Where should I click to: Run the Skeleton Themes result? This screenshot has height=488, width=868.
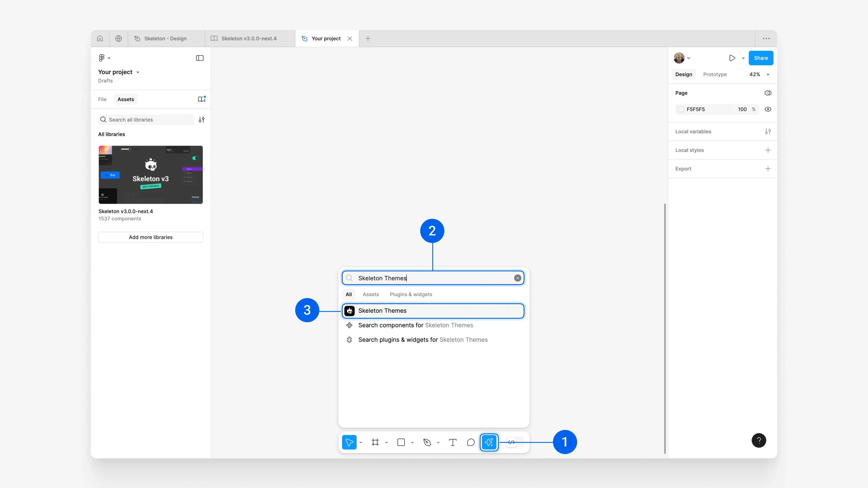tap(433, 310)
